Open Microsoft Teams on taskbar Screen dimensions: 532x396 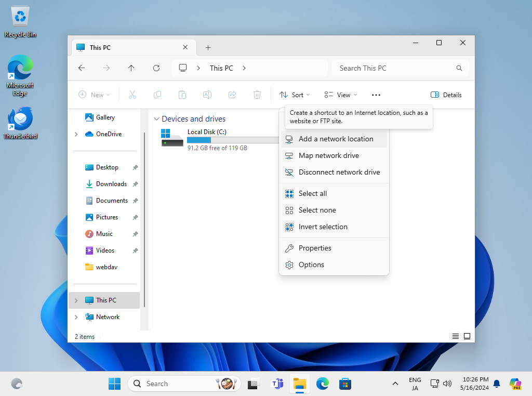[x=277, y=384]
